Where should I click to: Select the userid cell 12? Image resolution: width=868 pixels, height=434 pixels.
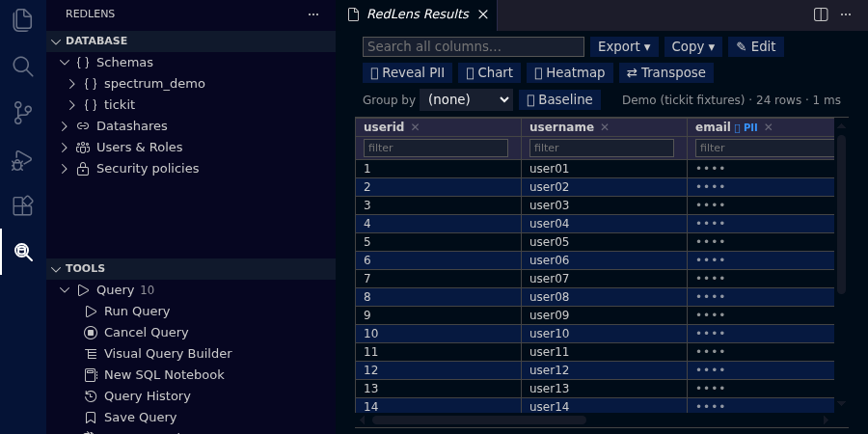(x=438, y=369)
